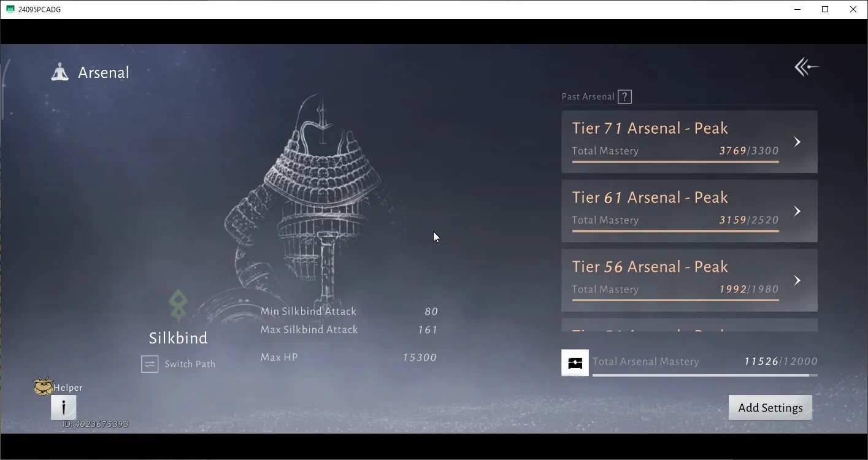
Task: Click the Min Silkbind Attack label
Action: [x=309, y=312]
